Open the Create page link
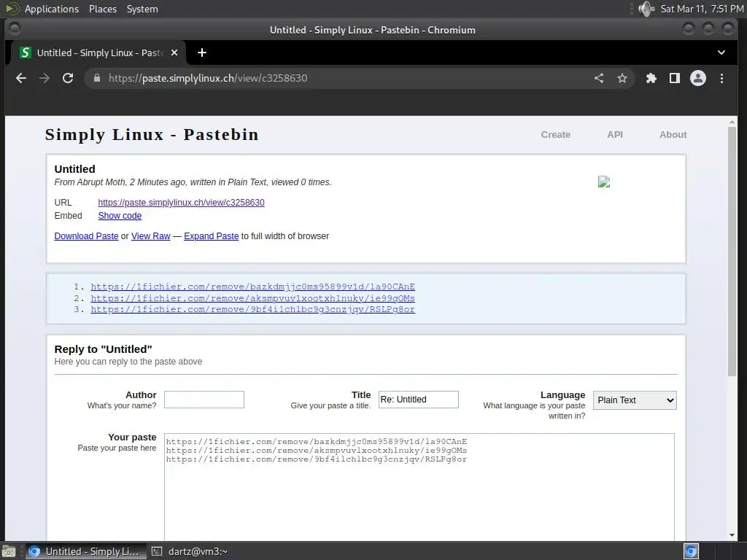The height and width of the screenshot is (560, 747). (555, 135)
